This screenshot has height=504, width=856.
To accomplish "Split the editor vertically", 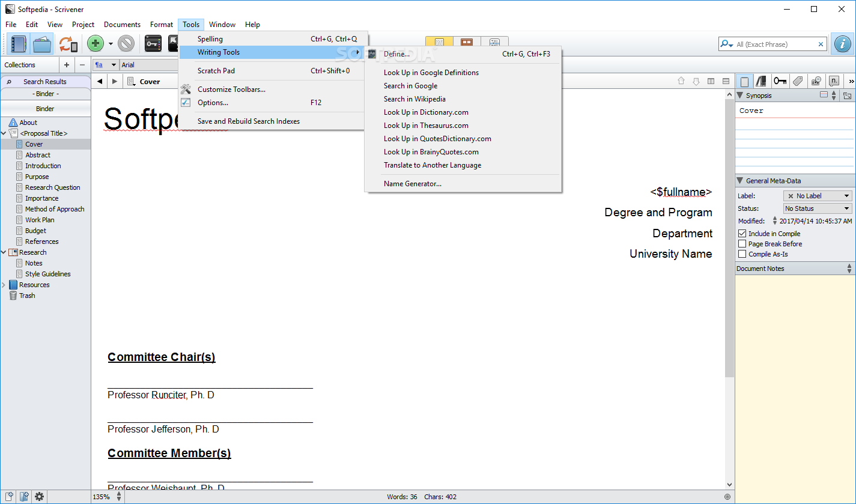I will [x=711, y=81].
